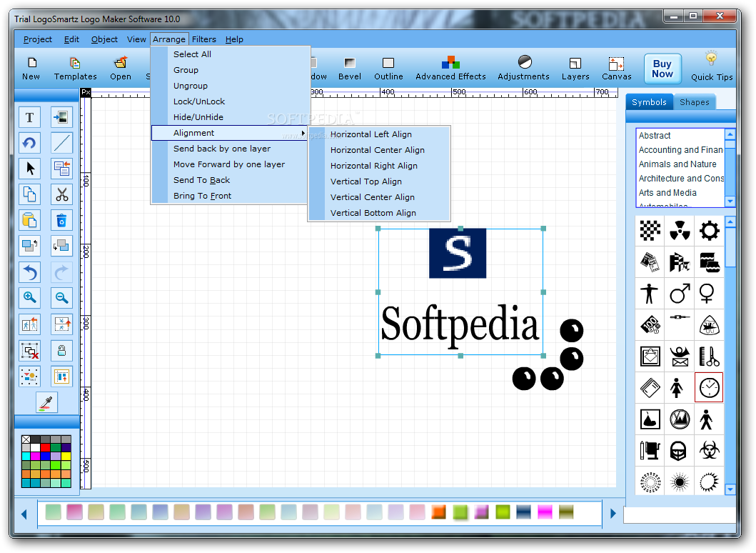
Task: Expand the Alignment submenu arrow
Action: pos(303,133)
